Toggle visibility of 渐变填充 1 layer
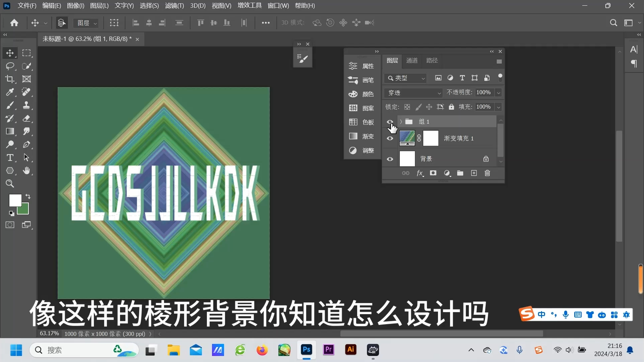This screenshot has height=362, width=644. pos(390,138)
